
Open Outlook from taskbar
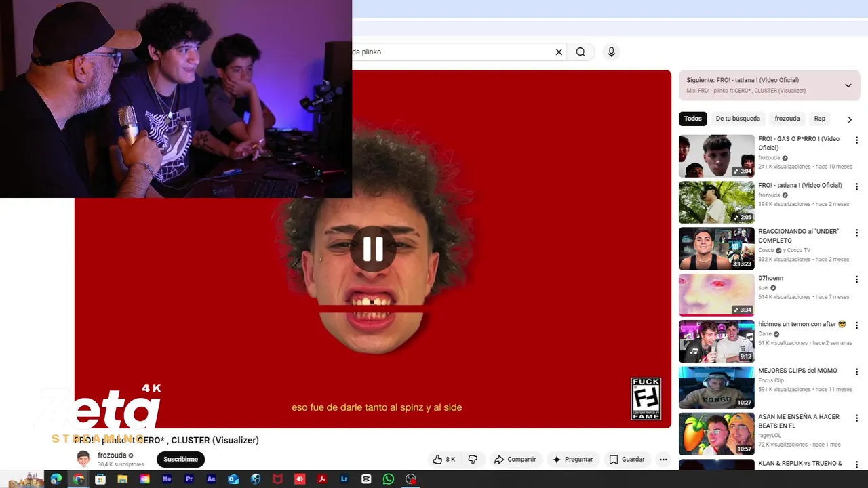click(233, 479)
